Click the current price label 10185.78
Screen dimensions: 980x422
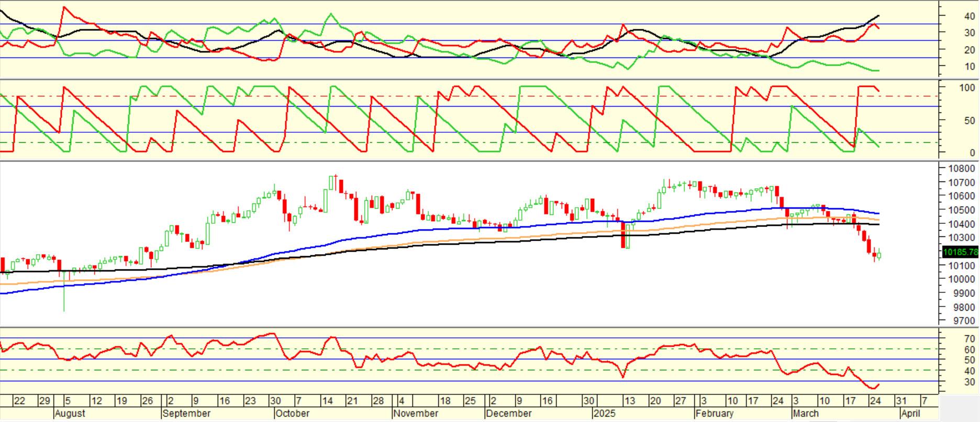click(960, 252)
